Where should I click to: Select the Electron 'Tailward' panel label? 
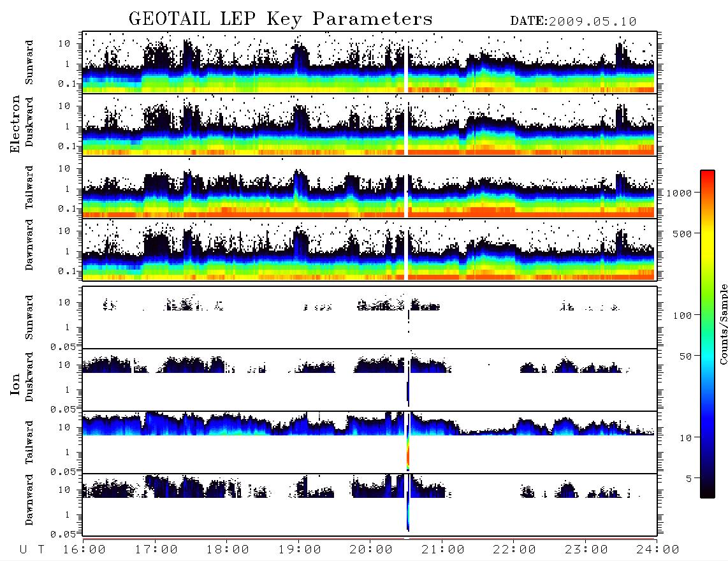tap(29, 187)
